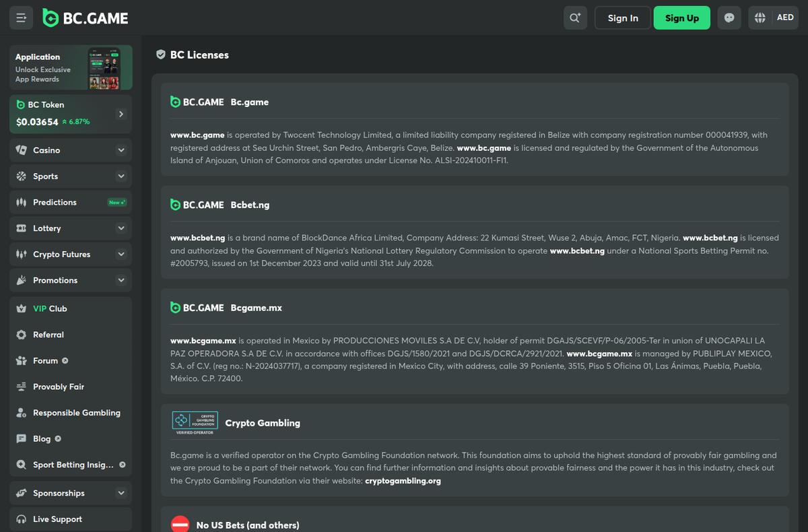
Task: Collapse sidebar with the menu toggle icon
Action: point(21,18)
